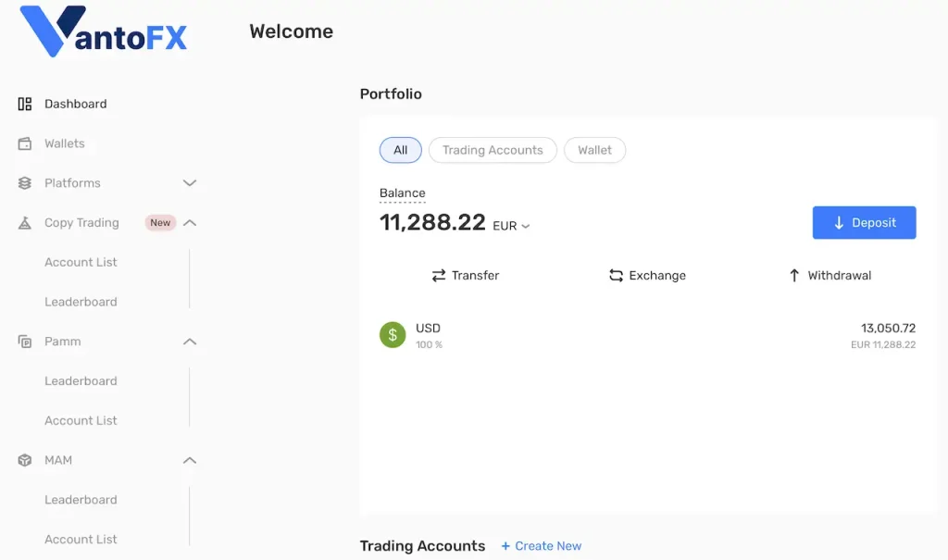The width and height of the screenshot is (948, 560).
Task: Expand the Platforms menu chevron
Action: pos(190,182)
